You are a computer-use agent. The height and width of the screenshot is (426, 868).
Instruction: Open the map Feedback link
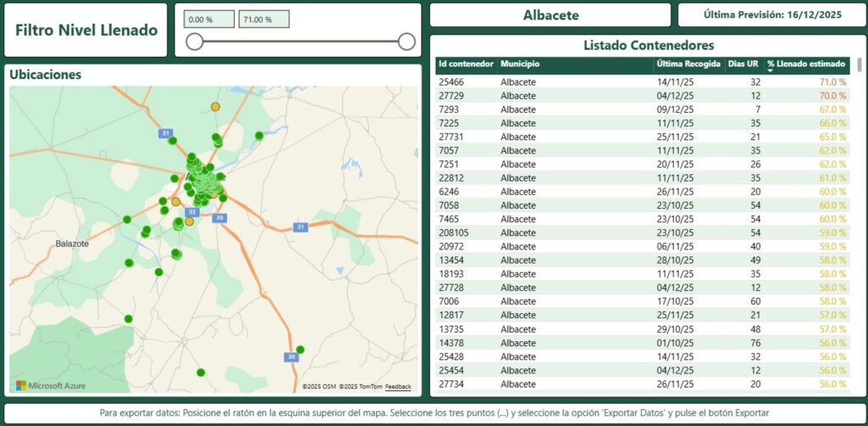tap(398, 387)
